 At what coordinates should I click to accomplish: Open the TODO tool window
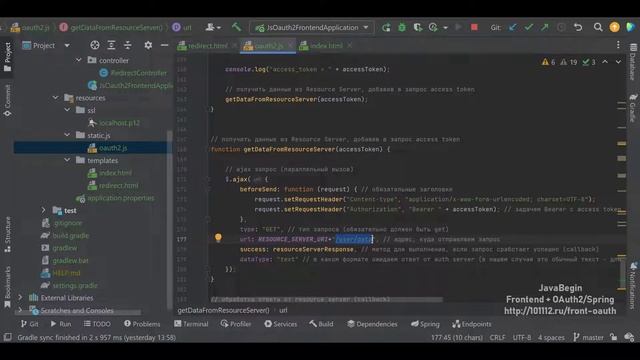(x=97, y=324)
